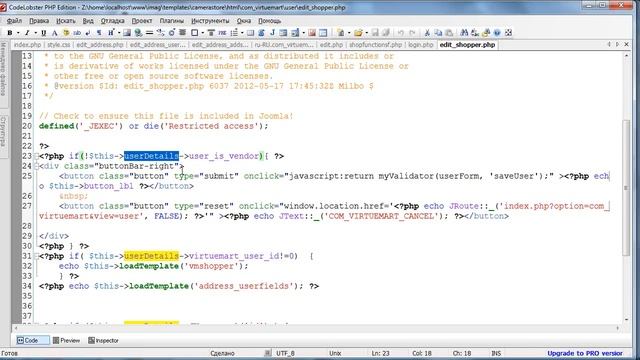Screen dimensions: 640x360
Task: Insert a paragraph (pilcrow) tag icon
Action: pos(99,33)
